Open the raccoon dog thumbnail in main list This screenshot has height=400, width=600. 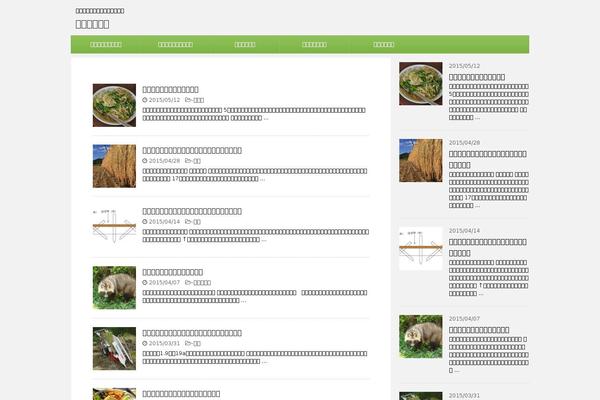(114, 288)
